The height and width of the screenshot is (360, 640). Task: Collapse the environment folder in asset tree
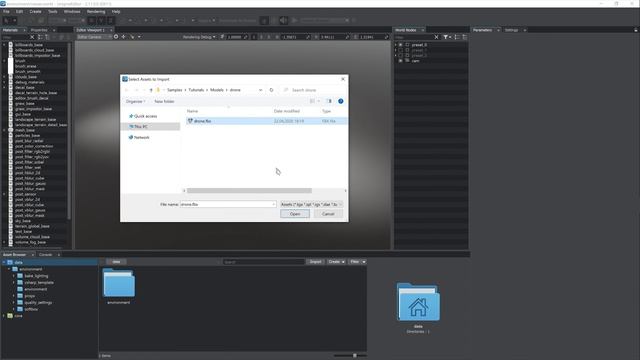click(x=9, y=269)
